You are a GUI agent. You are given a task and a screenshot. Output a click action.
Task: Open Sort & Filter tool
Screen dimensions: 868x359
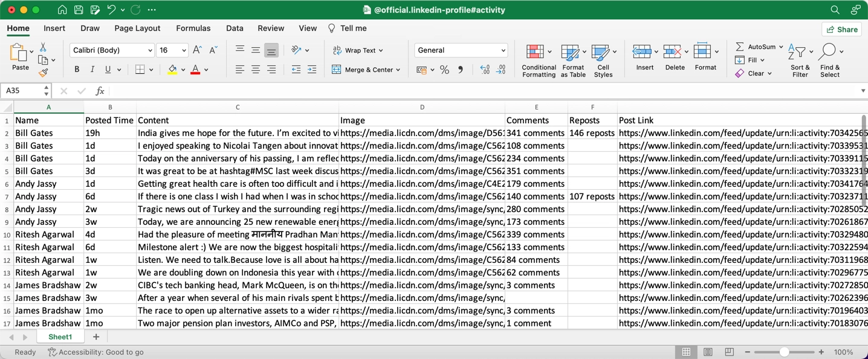800,60
